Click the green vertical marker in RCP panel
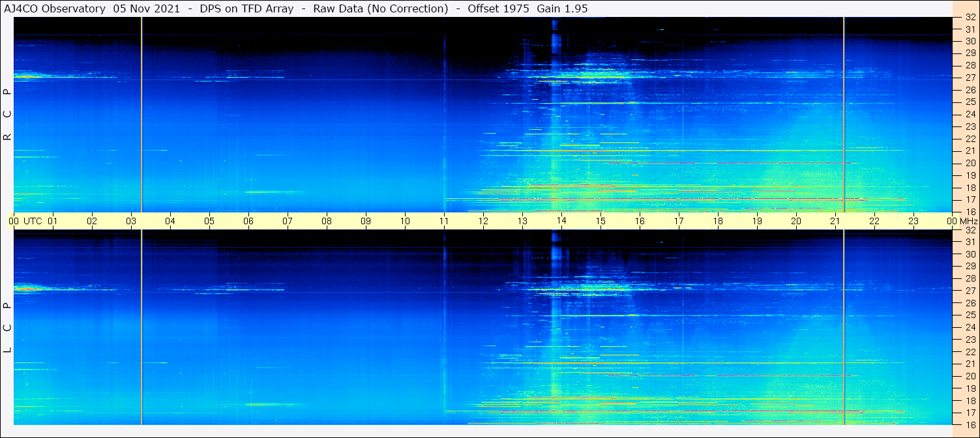 (x=844, y=115)
